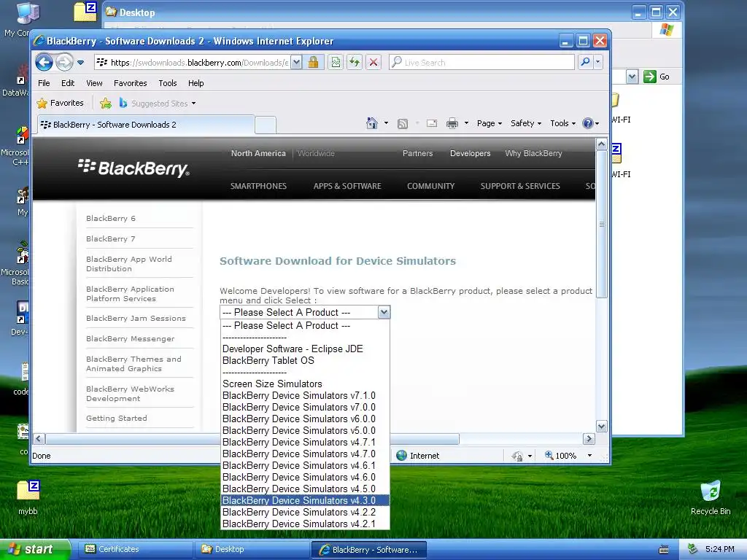This screenshot has width=747, height=560.
Task: Open the command bar Tools dropdown
Action: (562, 123)
